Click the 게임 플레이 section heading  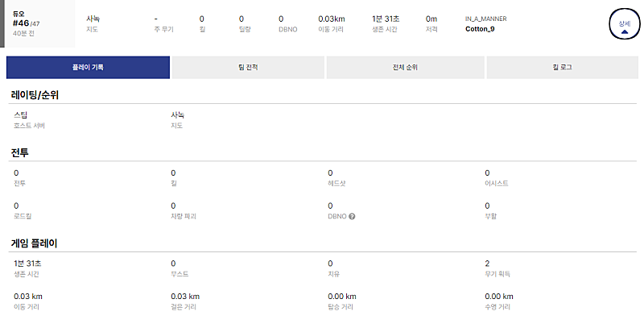tap(34, 243)
